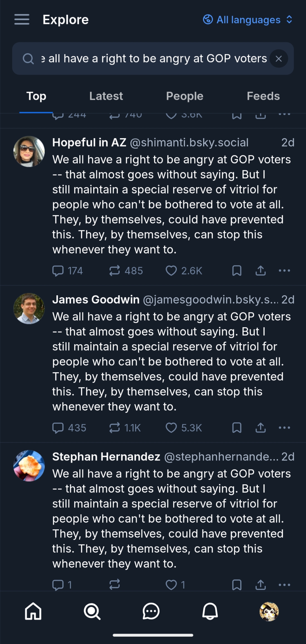Like the Hopeful in AZ post
This screenshot has width=306, height=644.
pos(171,271)
